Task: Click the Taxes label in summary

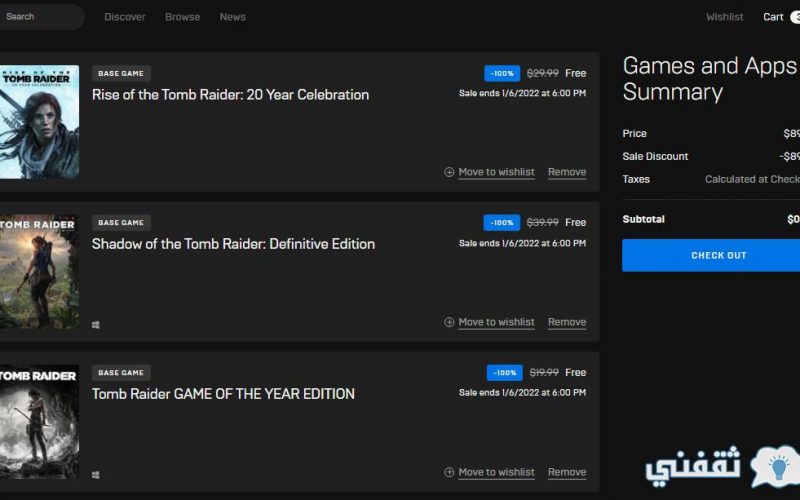Action: [x=636, y=179]
